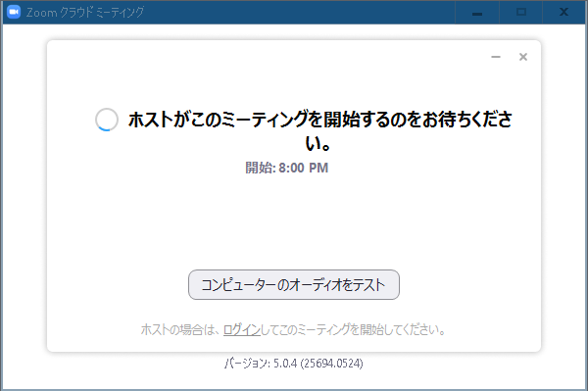Click the Zoom クラウドミーティング title text

pyautogui.click(x=85, y=13)
